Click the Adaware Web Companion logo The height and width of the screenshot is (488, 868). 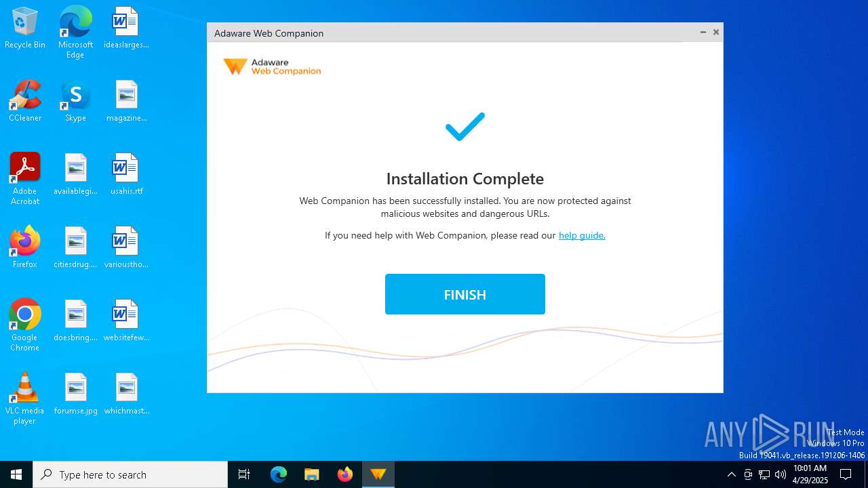pyautogui.click(x=272, y=66)
